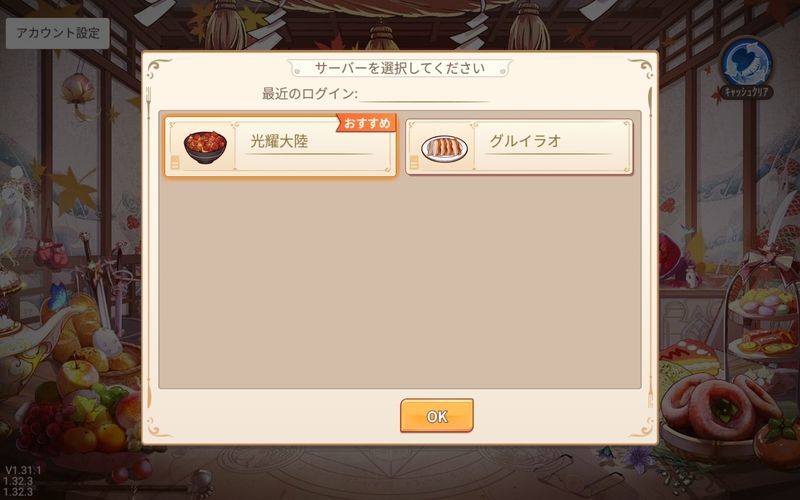
Task: Click the mapo tofu bowl icon
Action: (x=205, y=147)
